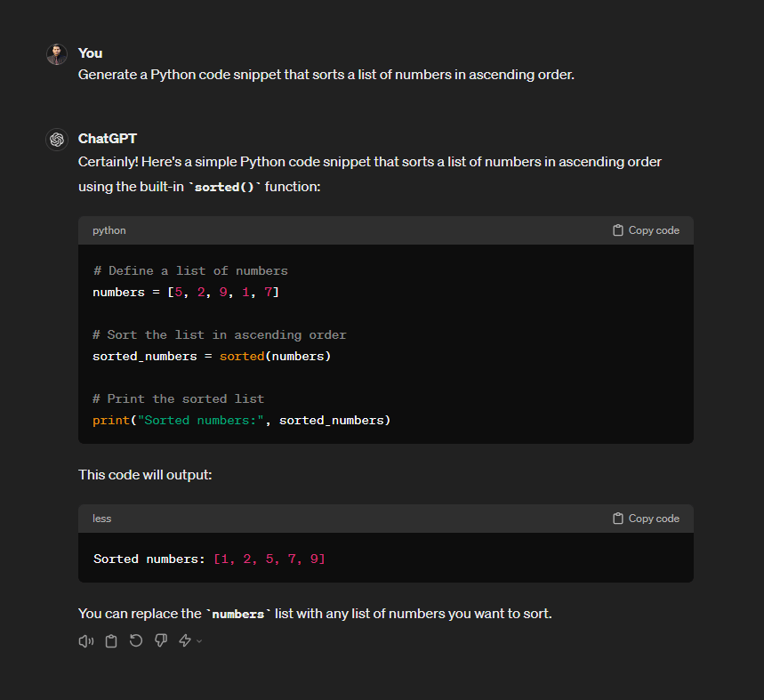Click the user prompt about sorting numbers
The height and width of the screenshot is (700, 764).
[326, 75]
